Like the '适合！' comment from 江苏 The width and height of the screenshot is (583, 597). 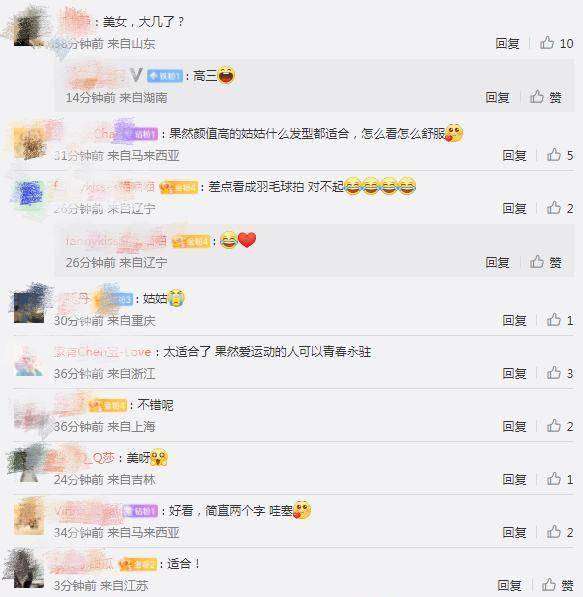point(557,585)
